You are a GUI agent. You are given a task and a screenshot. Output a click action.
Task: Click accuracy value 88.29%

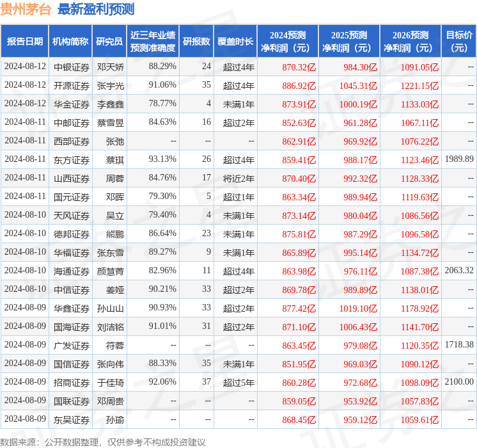[x=162, y=67]
